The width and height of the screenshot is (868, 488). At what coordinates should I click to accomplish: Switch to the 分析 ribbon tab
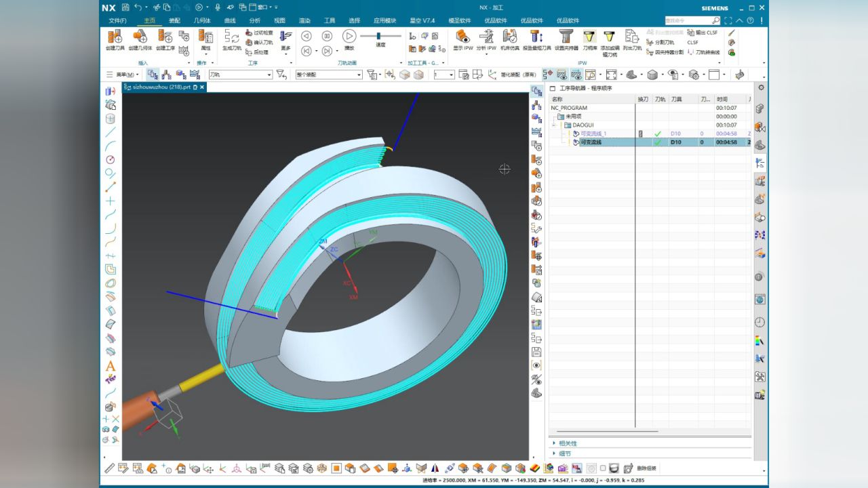pos(254,20)
